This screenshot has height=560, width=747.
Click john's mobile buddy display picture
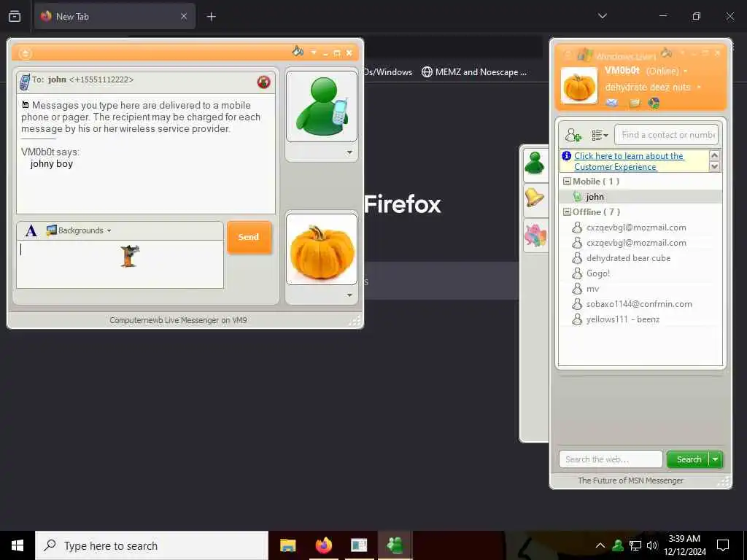click(322, 106)
